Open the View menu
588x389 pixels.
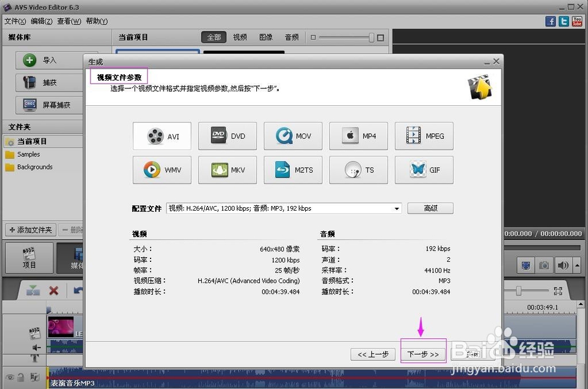pyautogui.click(x=69, y=21)
